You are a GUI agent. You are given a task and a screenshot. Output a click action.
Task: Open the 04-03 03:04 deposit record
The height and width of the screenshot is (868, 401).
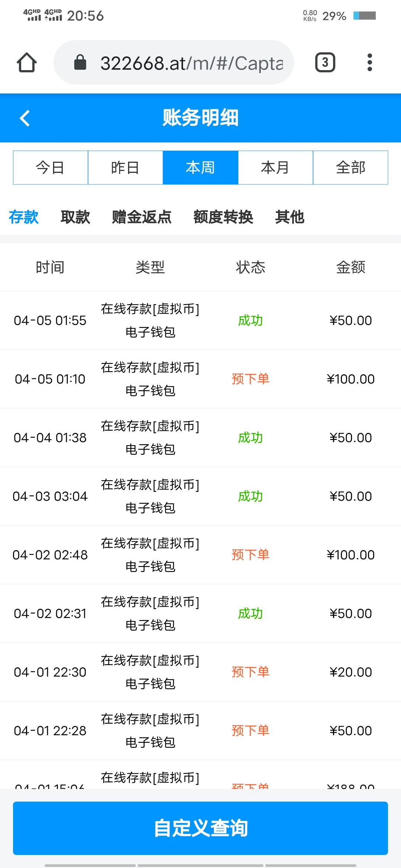coord(200,496)
